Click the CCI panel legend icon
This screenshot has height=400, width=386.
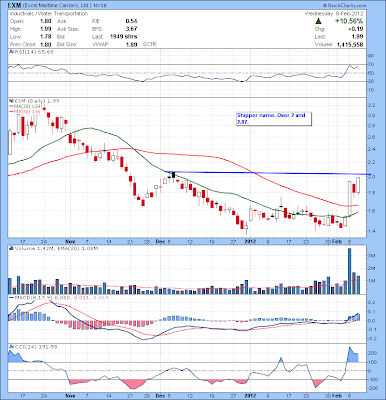pyautogui.click(x=11, y=347)
